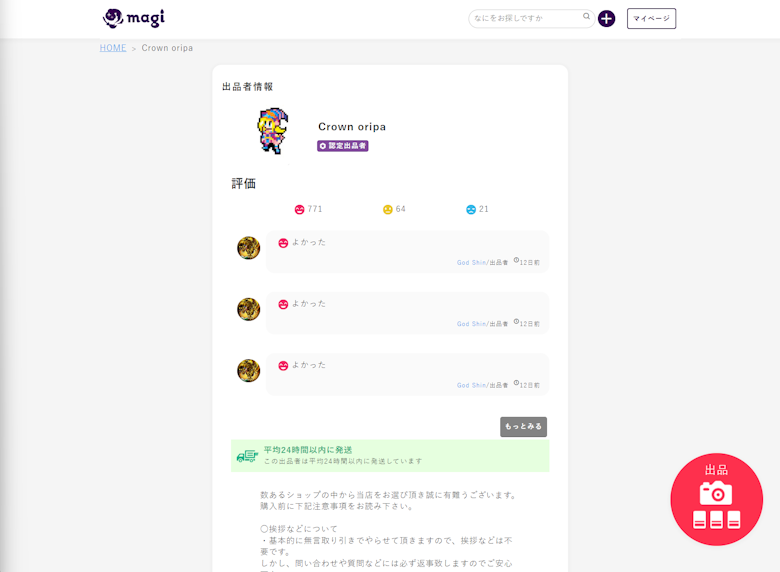
Task: Click third reviewer's gold avatar
Action: click(249, 371)
